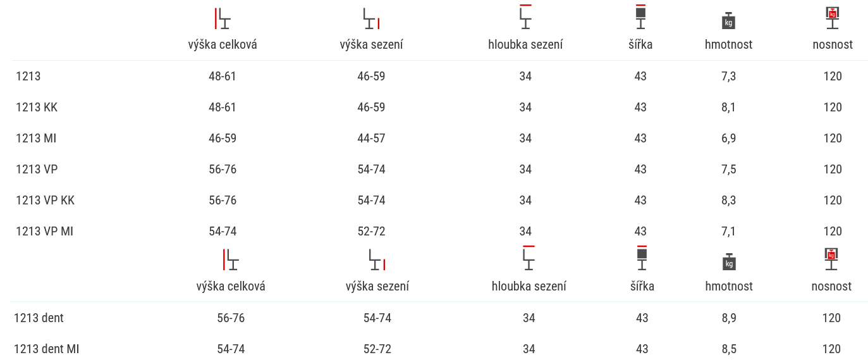The width and height of the screenshot is (868, 362).
Task: Select the 1213 dent MI row label
Action: pos(47,349)
